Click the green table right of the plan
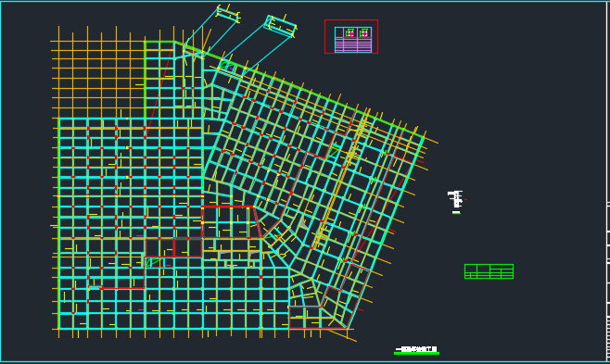The height and width of the screenshot is (364, 610). pos(489,271)
